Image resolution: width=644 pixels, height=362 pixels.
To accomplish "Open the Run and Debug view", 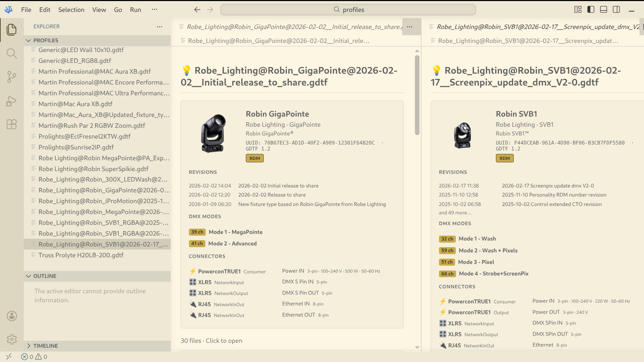I will coord(12,101).
